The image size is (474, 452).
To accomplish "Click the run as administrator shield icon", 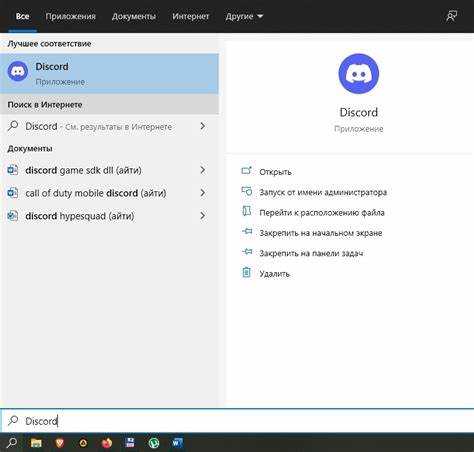I will (x=247, y=191).
